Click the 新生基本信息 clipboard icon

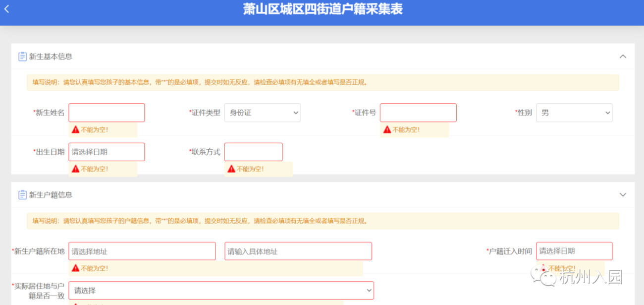tap(22, 57)
